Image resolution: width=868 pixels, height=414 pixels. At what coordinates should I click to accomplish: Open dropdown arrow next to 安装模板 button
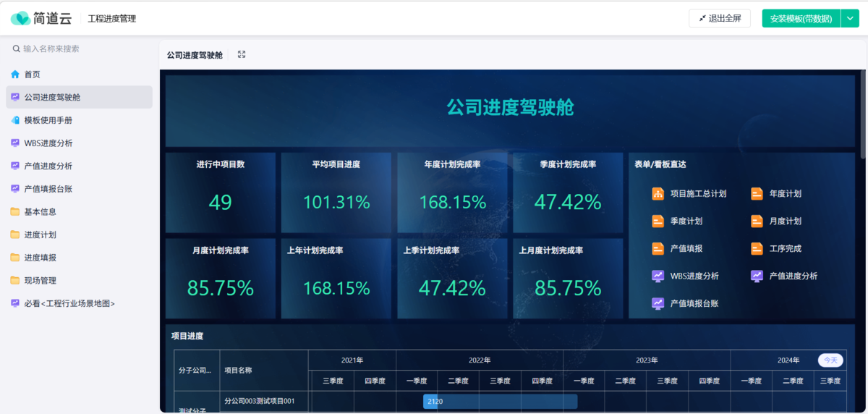tap(850, 18)
